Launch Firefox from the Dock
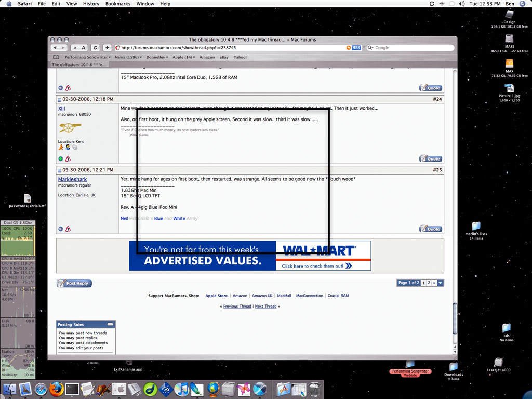532x399 pixels. (x=56, y=389)
